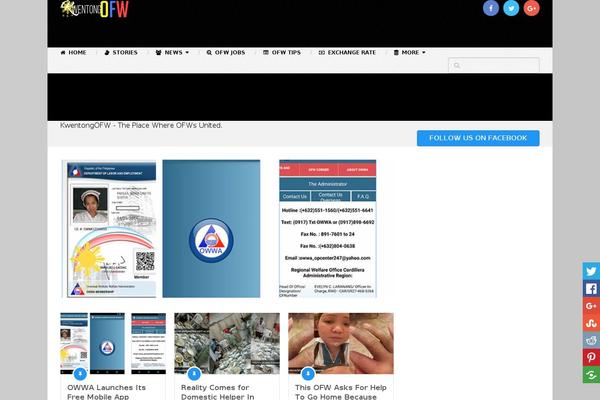600x400 pixels.
Task: Share via Reddit side share bar
Action: [x=591, y=340]
